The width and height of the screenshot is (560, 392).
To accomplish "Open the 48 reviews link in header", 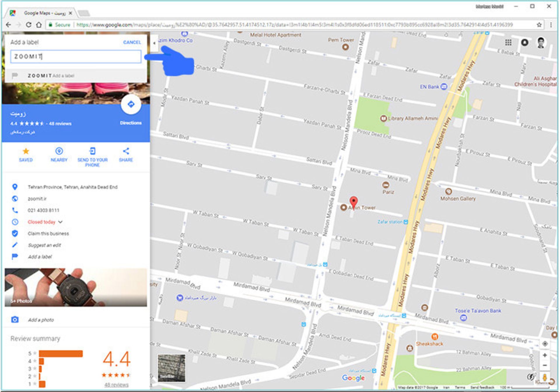I will coord(60,124).
